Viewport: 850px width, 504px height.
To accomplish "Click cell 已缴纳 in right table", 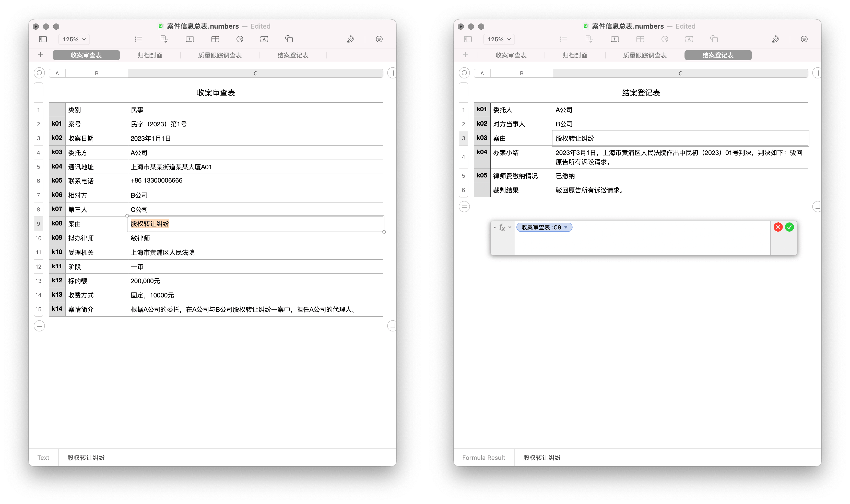I will click(680, 176).
